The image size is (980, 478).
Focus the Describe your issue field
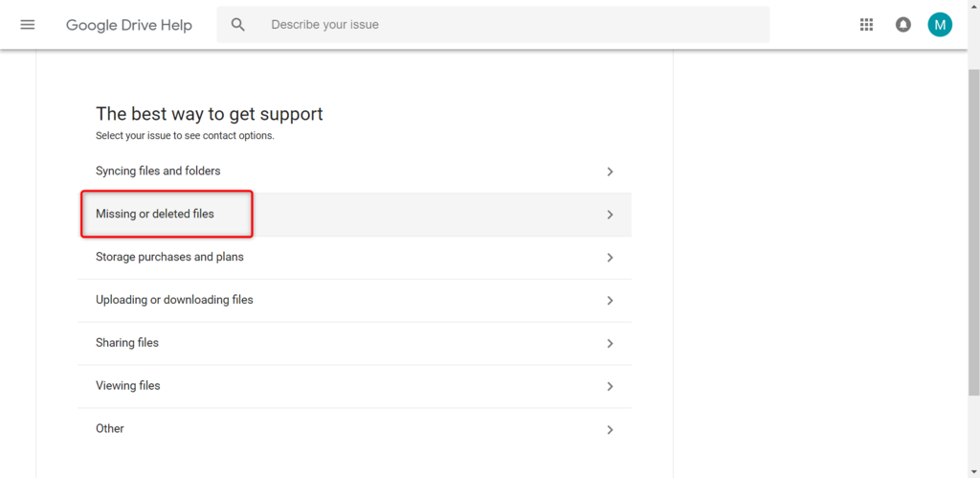click(x=507, y=25)
